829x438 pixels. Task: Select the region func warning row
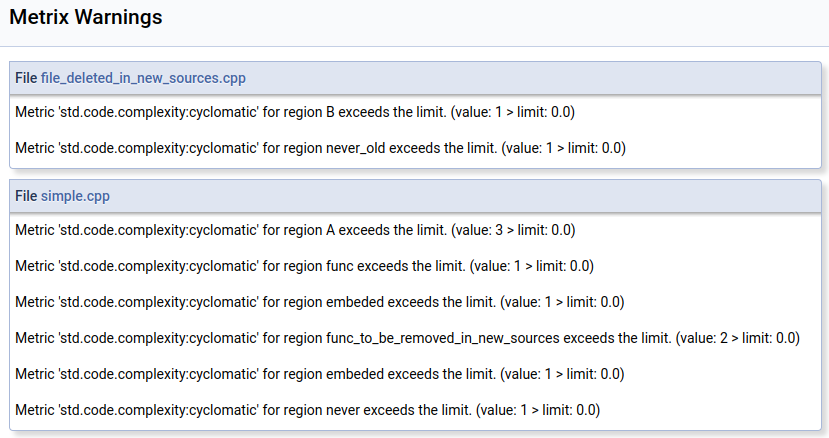click(x=305, y=266)
